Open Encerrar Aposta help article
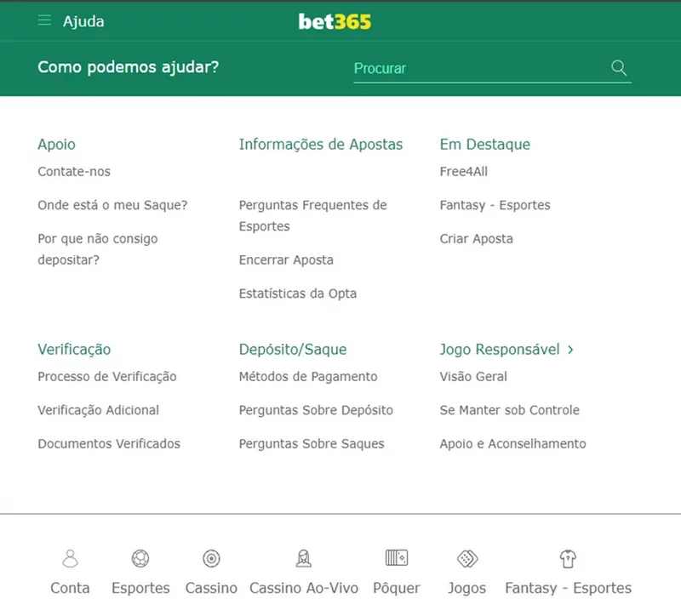The width and height of the screenshot is (681, 616). [286, 260]
